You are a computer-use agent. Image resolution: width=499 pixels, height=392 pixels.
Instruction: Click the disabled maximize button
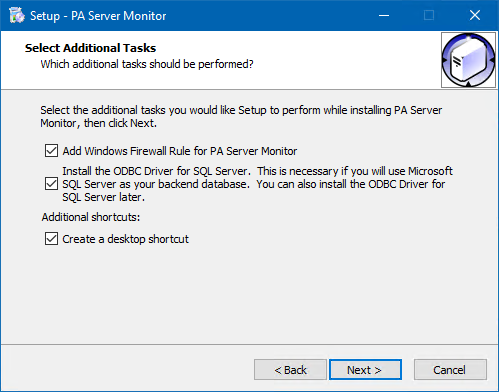click(x=429, y=15)
